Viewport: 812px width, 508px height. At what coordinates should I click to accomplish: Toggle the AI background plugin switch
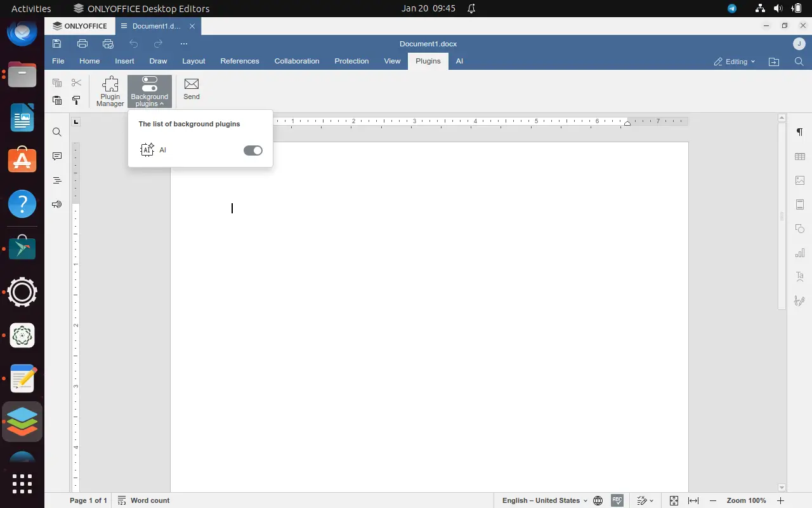tap(253, 150)
